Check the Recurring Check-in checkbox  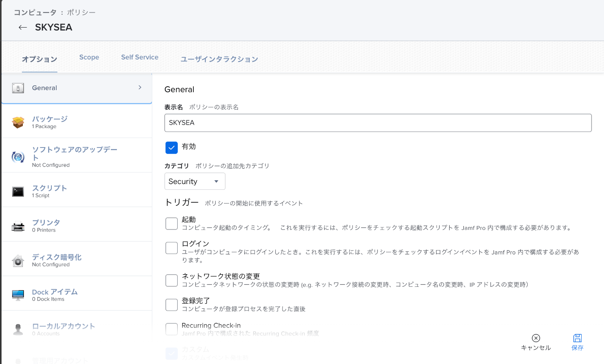(172, 329)
